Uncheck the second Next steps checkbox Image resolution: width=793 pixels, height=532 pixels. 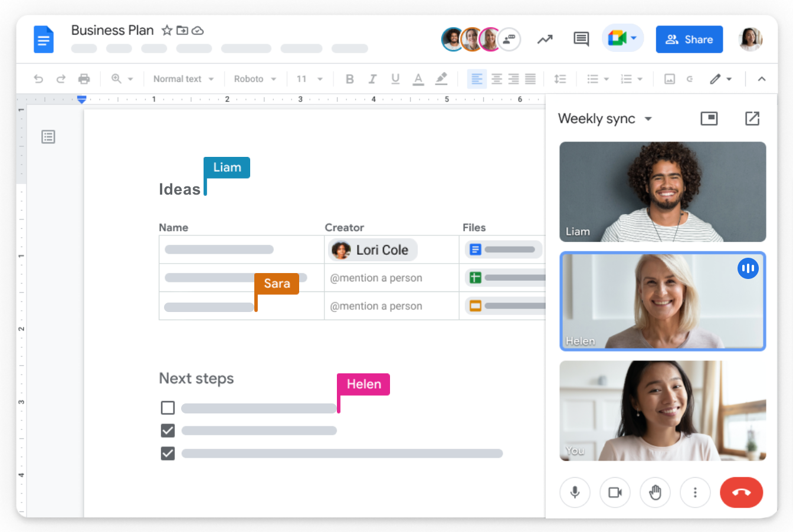168,431
